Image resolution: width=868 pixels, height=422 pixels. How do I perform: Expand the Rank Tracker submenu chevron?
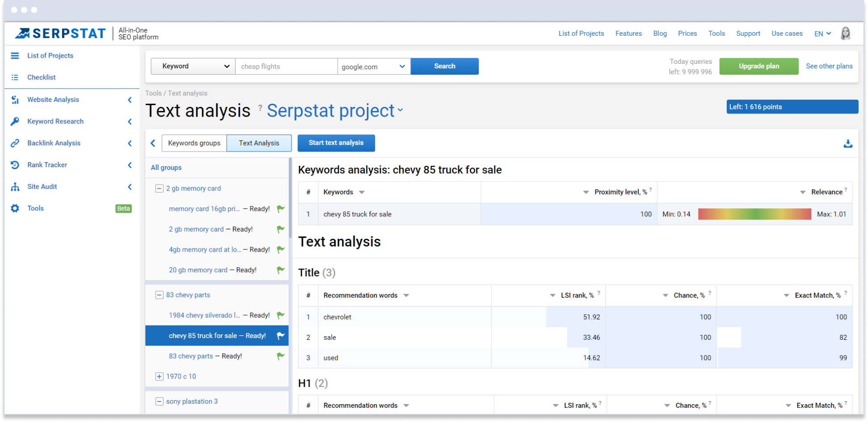coord(130,165)
